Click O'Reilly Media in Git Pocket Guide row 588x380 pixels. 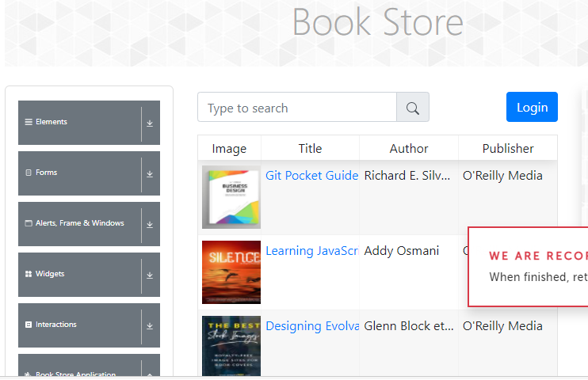502,176
